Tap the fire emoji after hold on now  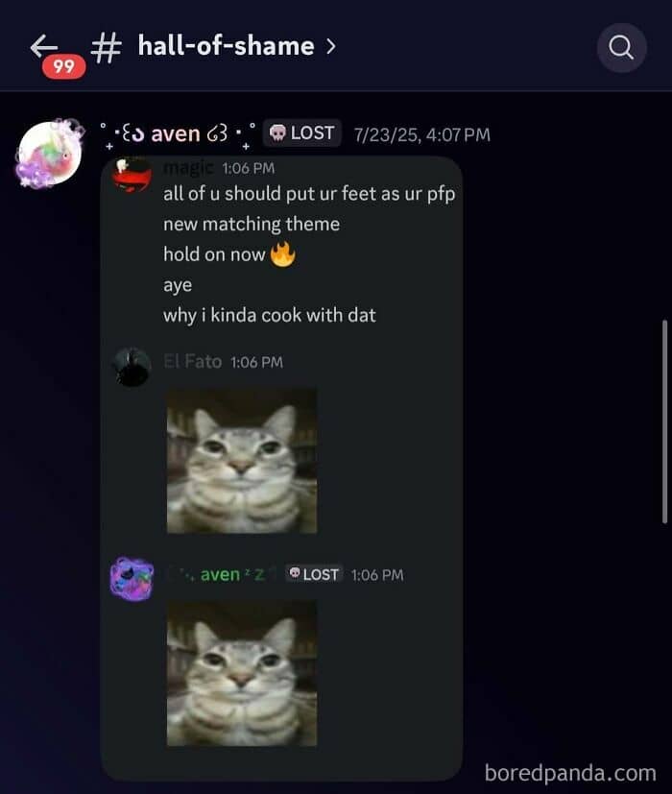[x=282, y=253]
